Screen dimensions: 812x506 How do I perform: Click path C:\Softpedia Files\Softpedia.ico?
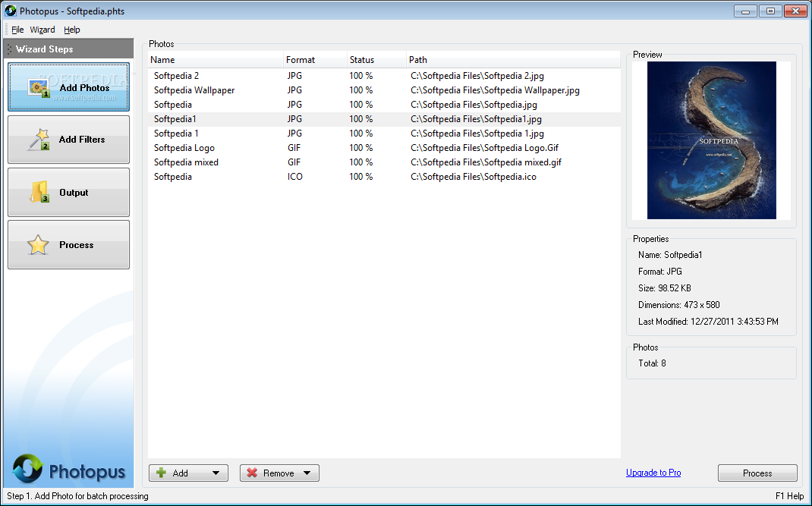[474, 177]
